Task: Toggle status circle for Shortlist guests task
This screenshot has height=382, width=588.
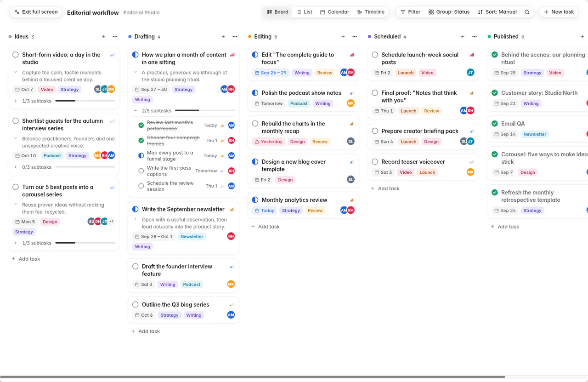Action: click(16, 121)
